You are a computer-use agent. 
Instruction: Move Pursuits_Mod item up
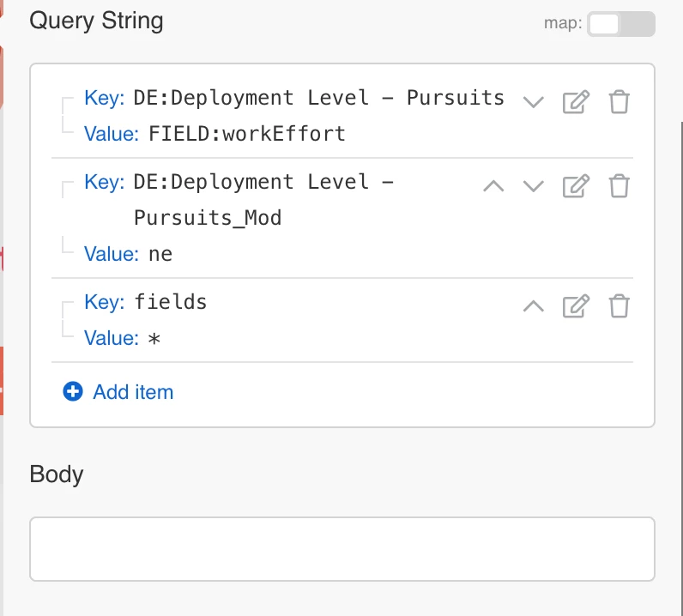point(493,185)
